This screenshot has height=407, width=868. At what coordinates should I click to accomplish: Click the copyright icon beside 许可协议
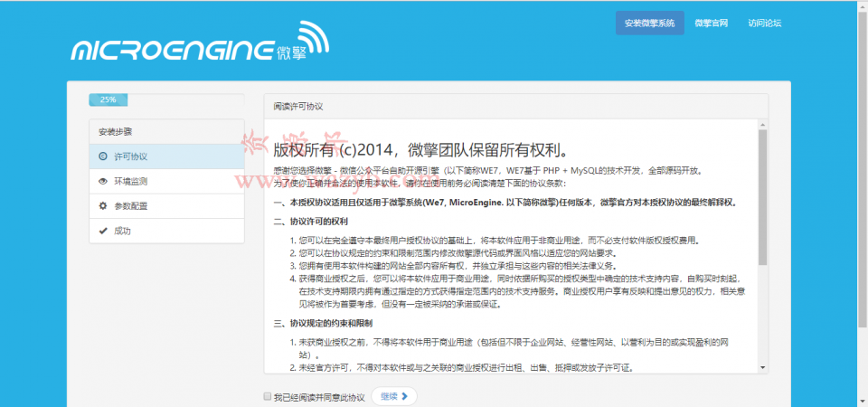(x=102, y=156)
